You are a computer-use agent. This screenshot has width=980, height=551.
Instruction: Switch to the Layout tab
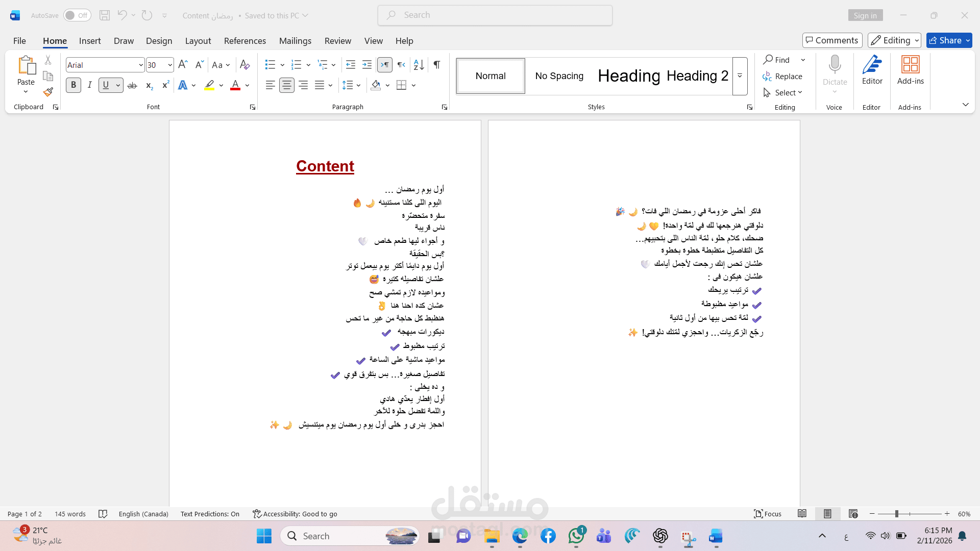click(198, 41)
